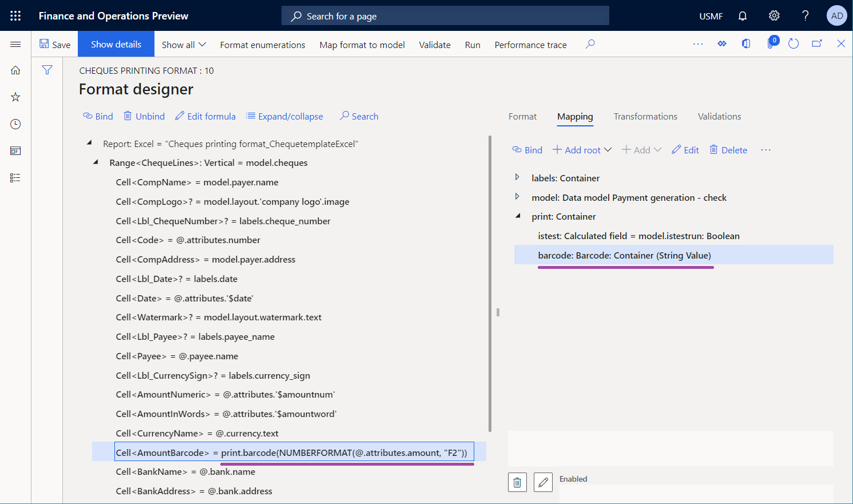Close the Format designer form
Screen dimensions: 853x504
pos(841,44)
